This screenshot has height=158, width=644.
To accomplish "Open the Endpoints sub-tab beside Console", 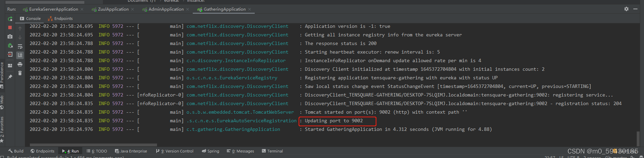I will click(60, 19).
